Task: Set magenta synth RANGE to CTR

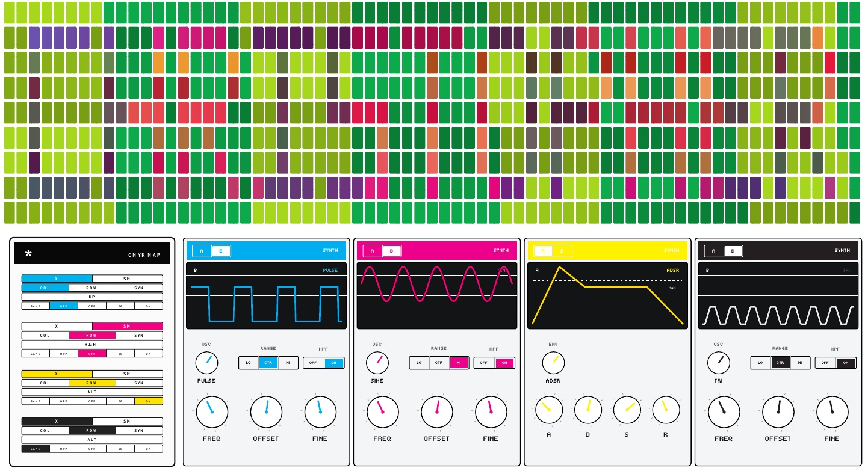Action: (x=439, y=363)
